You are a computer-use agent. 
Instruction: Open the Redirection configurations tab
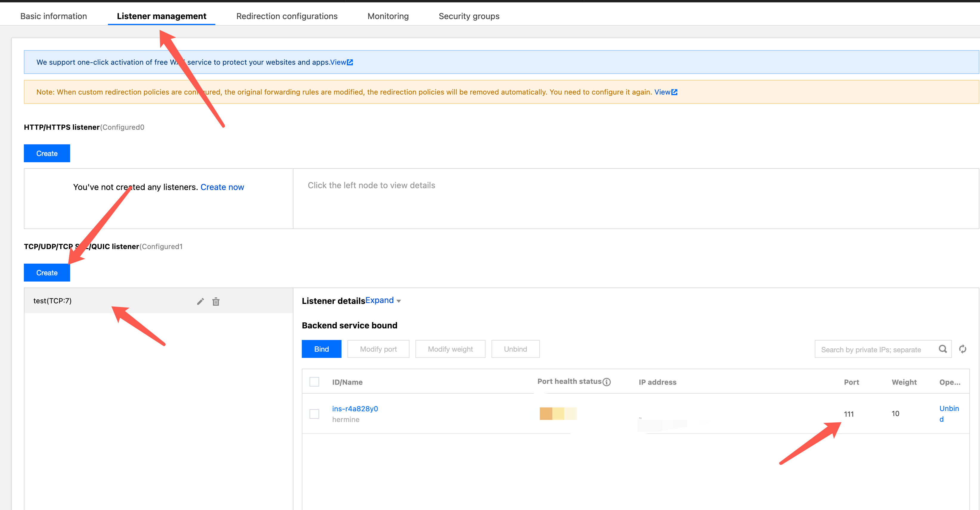click(287, 16)
